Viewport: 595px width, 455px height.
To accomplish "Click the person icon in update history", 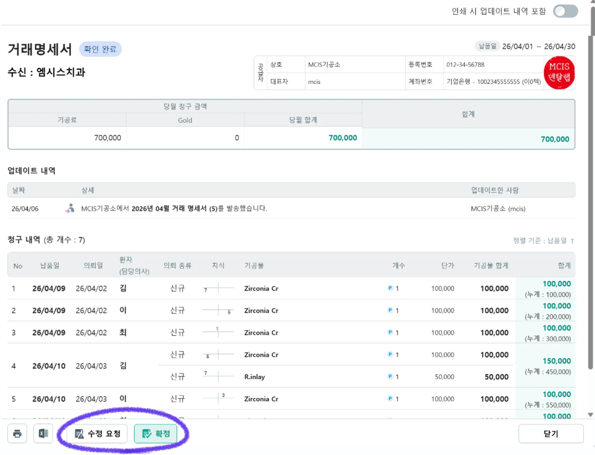I will (70, 208).
